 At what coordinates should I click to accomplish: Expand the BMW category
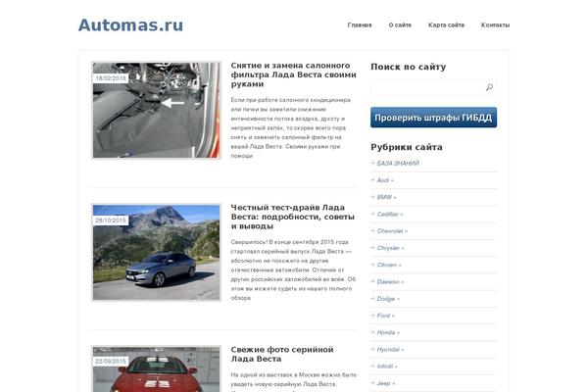386,197
